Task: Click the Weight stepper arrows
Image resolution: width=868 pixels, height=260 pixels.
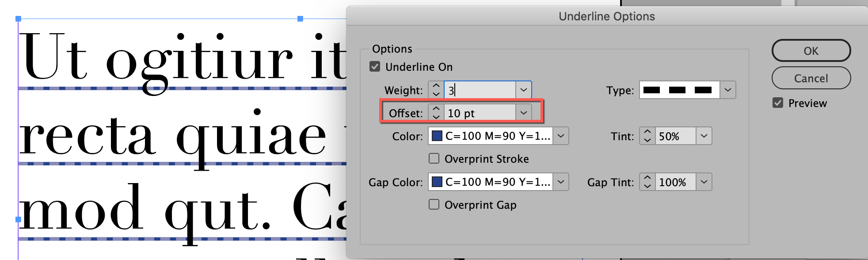Action: 436,90
